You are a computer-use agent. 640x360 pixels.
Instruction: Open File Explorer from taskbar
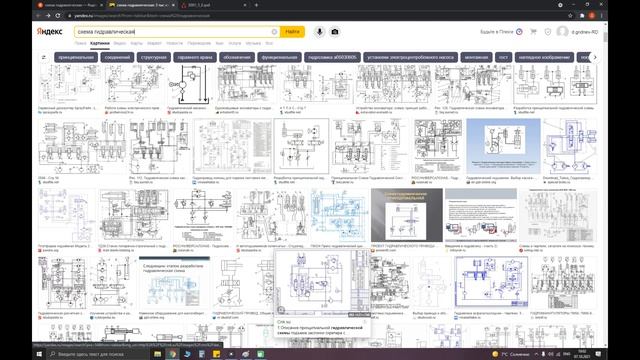(x=157, y=354)
